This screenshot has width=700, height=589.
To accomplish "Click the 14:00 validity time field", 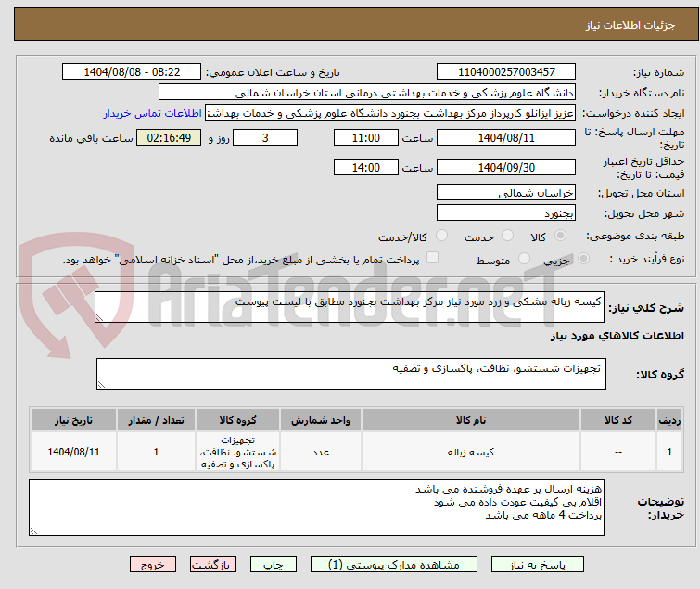I will [365, 167].
